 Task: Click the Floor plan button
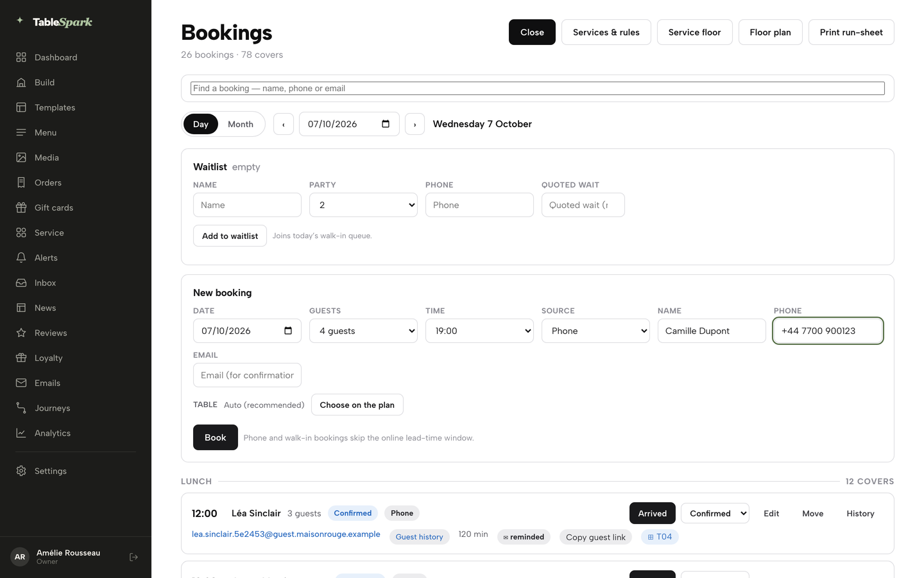(x=770, y=32)
